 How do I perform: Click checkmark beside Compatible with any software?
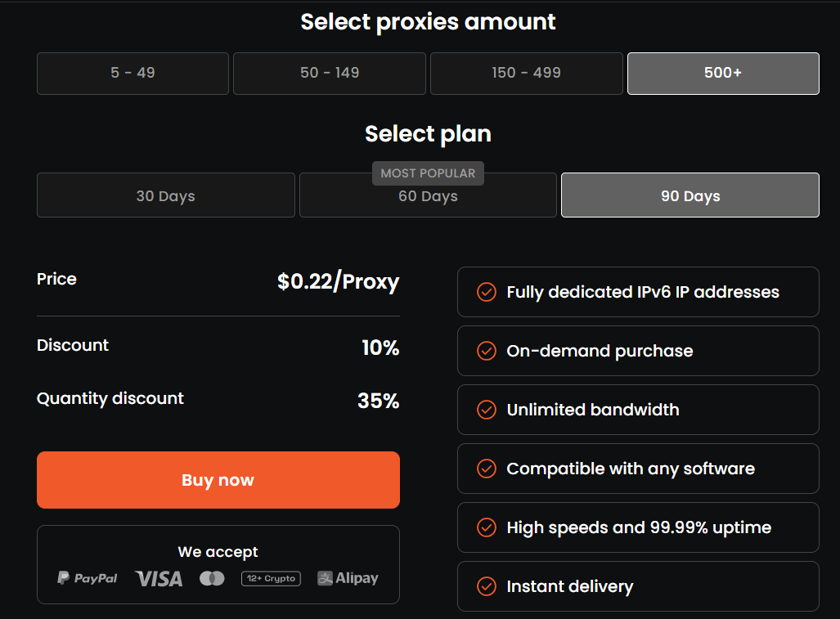click(x=487, y=469)
